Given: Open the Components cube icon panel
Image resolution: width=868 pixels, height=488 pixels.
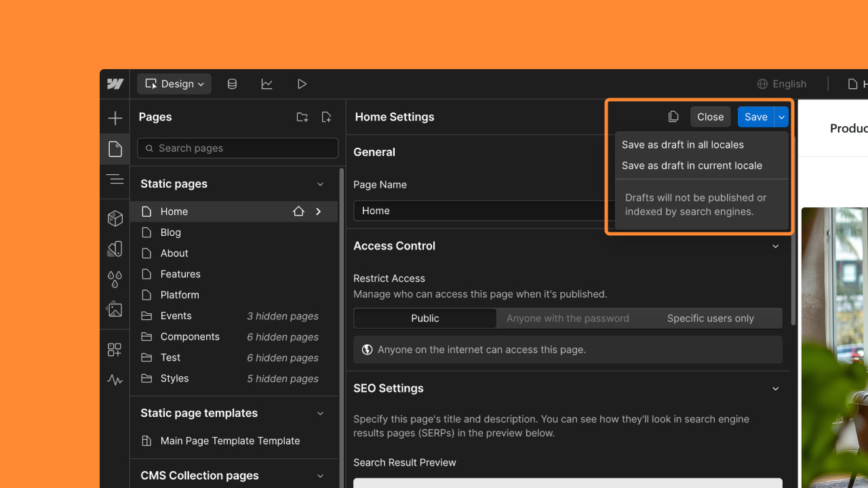Looking at the screenshot, I should point(115,218).
